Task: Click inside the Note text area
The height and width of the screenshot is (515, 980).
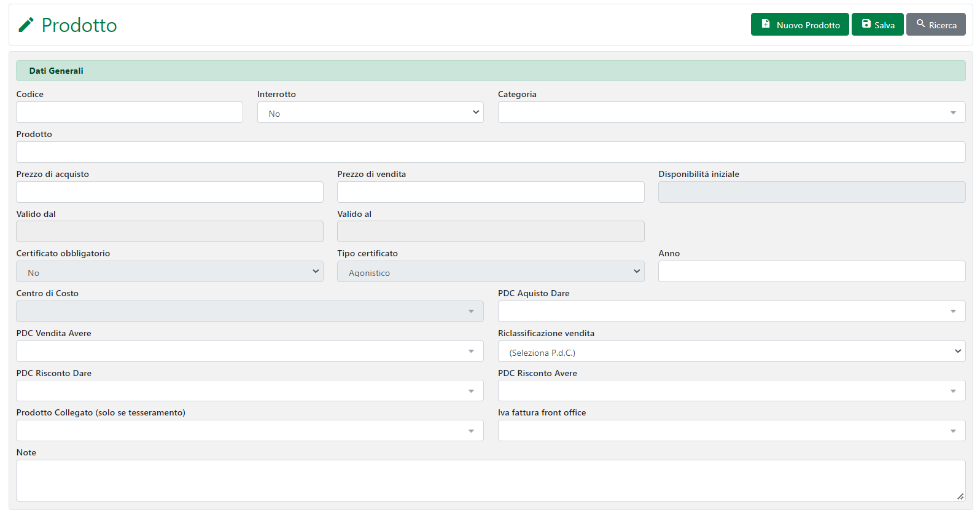Action: click(x=491, y=481)
